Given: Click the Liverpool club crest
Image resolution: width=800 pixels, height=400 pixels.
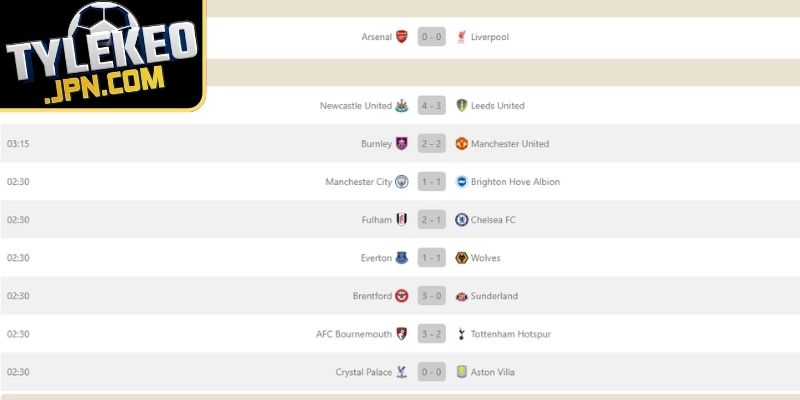Looking at the screenshot, I should [461, 37].
